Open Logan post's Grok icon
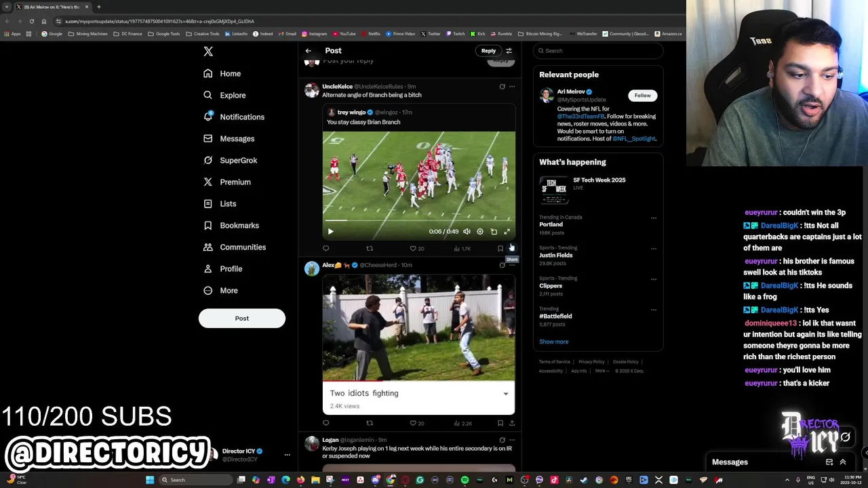The image size is (868, 488). pyautogui.click(x=502, y=440)
